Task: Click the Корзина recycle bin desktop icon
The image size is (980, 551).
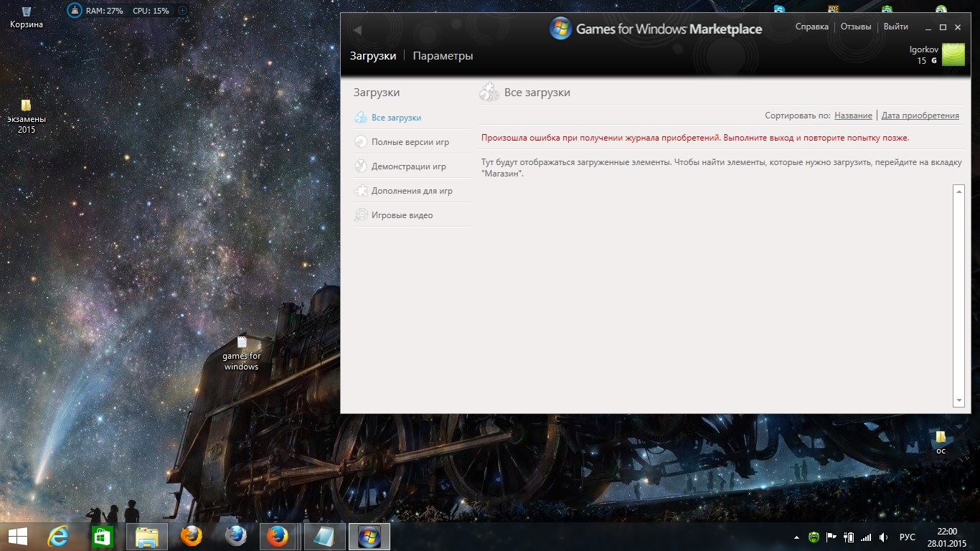Action: [27, 17]
